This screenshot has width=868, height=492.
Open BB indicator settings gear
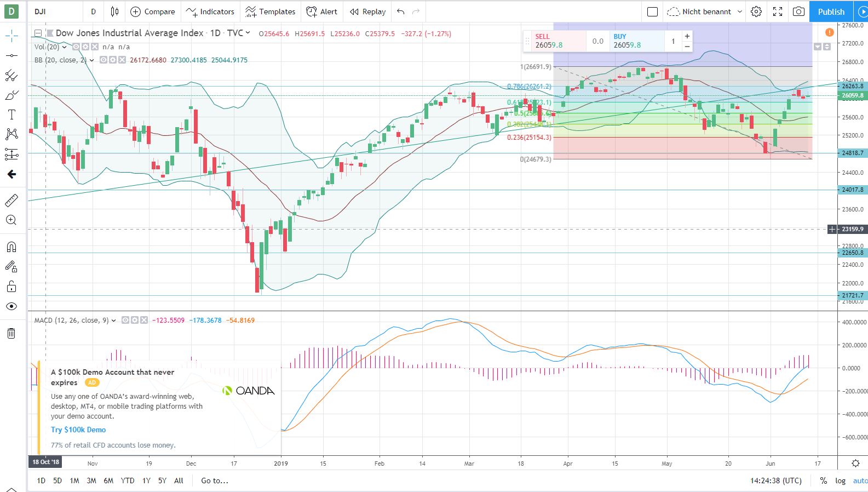(113, 60)
